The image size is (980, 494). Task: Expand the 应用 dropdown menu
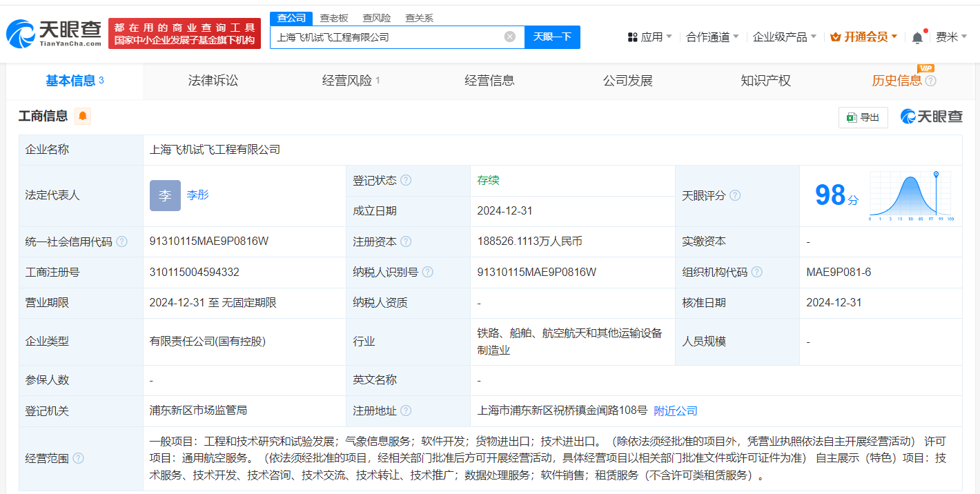pos(649,37)
